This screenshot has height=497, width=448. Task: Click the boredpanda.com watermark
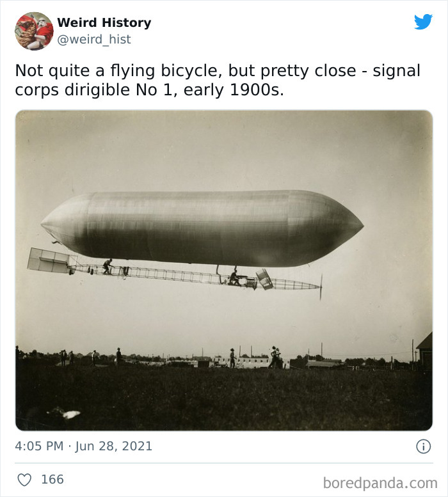click(380, 482)
